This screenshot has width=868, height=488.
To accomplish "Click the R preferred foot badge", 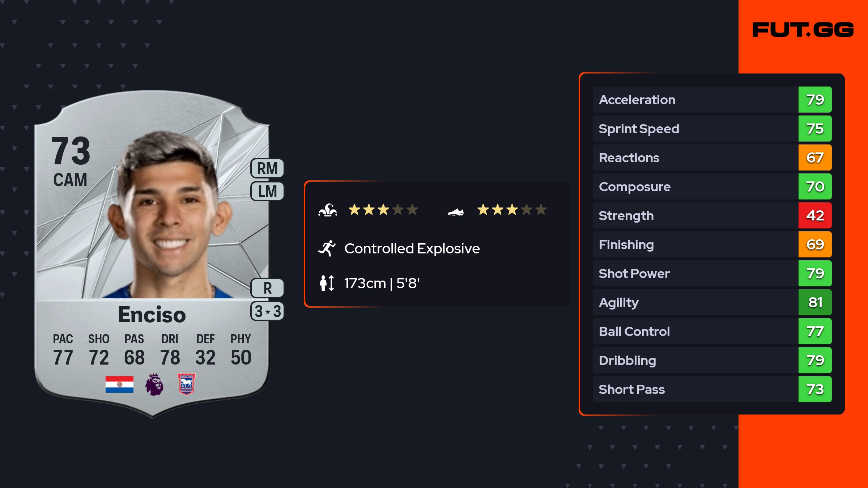I will pos(267,288).
